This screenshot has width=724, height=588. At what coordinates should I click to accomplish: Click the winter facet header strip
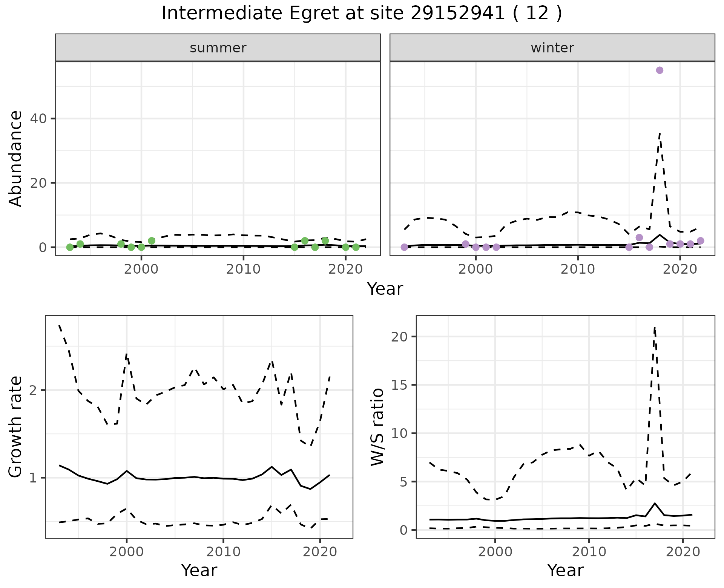(x=552, y=48)
